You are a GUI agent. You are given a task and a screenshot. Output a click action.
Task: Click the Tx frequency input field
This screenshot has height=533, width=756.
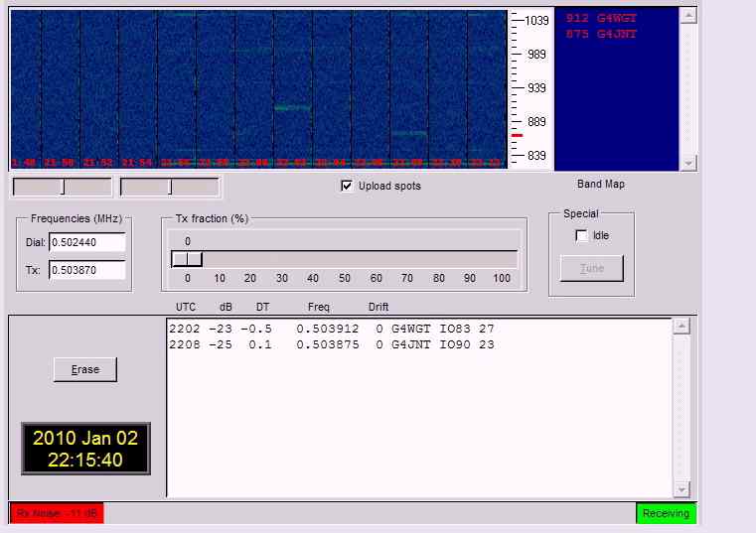coord(86,270)
